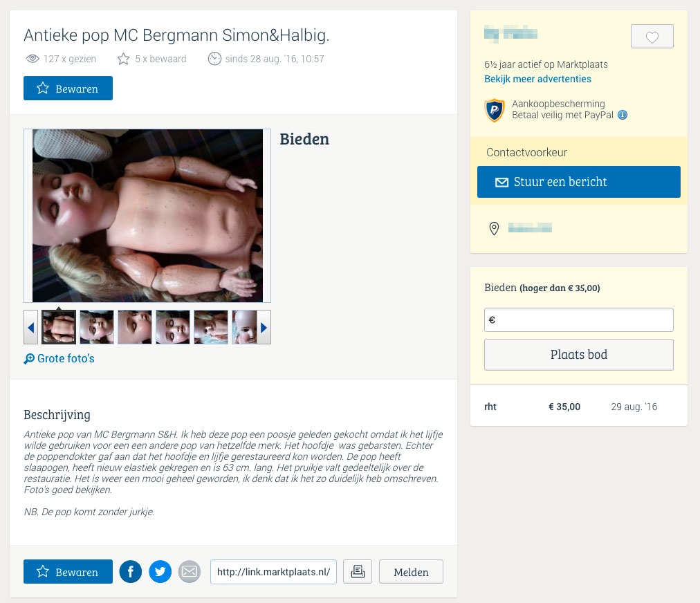Image resolution: width=700 pixels, height=603 pixels.
Task: Click the heart favorite seller icon
Action: coord(652,37)
